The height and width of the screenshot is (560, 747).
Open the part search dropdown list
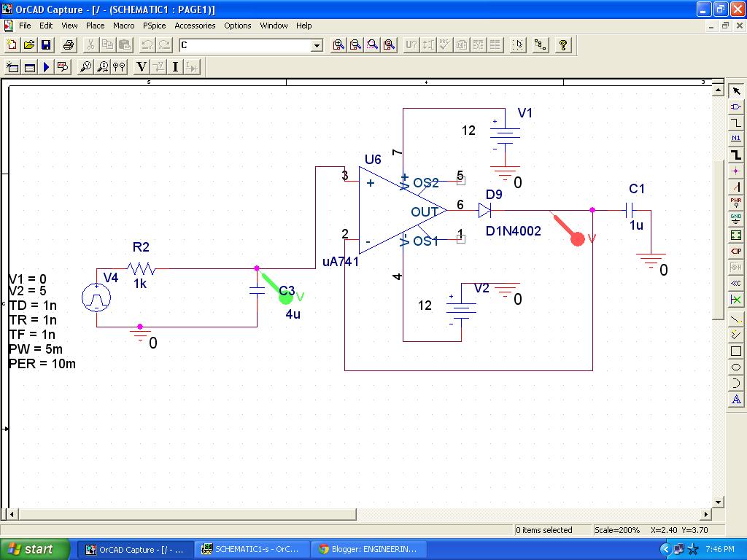(317, 44)
